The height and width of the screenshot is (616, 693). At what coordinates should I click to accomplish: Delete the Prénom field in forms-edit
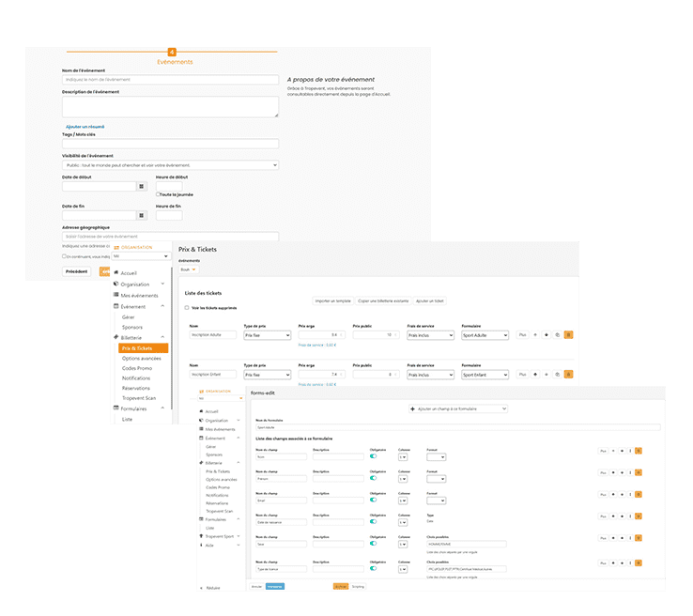639,472
